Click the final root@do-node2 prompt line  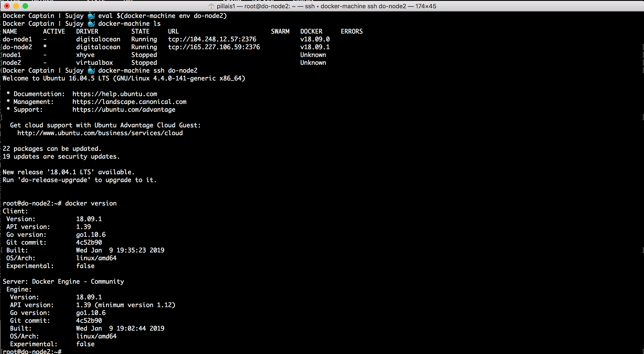(32, 351)
